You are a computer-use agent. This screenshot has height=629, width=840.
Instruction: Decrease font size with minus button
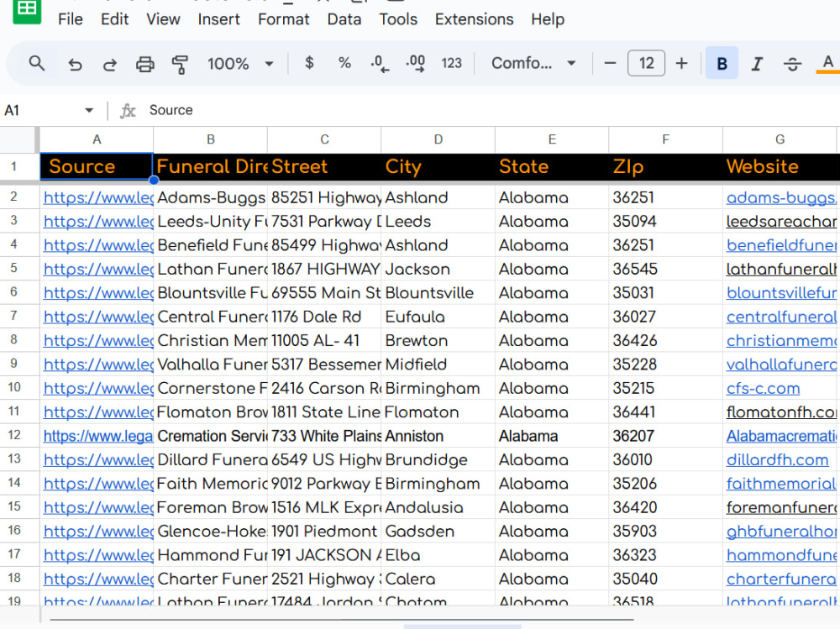point(610,63)
